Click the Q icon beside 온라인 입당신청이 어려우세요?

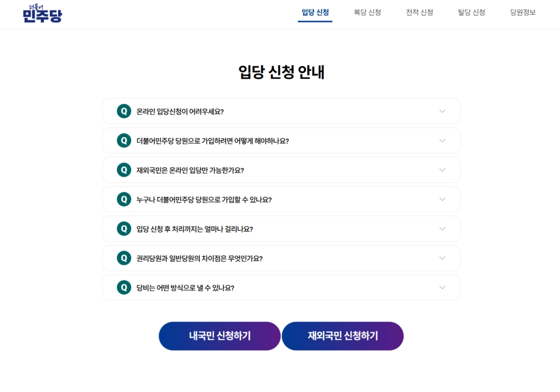(124, 111)
